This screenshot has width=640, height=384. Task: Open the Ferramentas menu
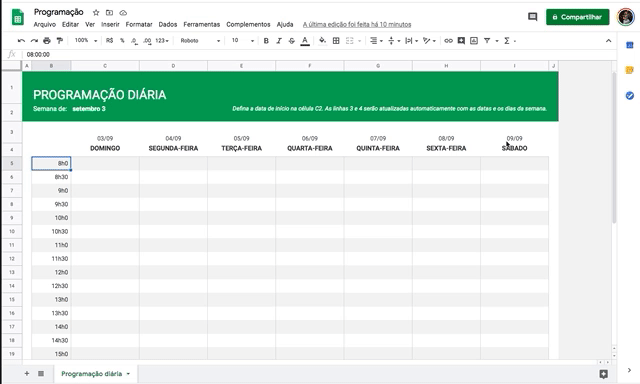(x=202, y=24)
